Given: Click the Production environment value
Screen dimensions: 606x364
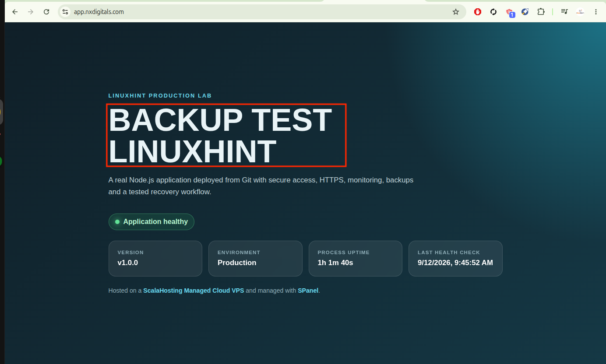Looking at the screenshot, I should click(237, 262).
